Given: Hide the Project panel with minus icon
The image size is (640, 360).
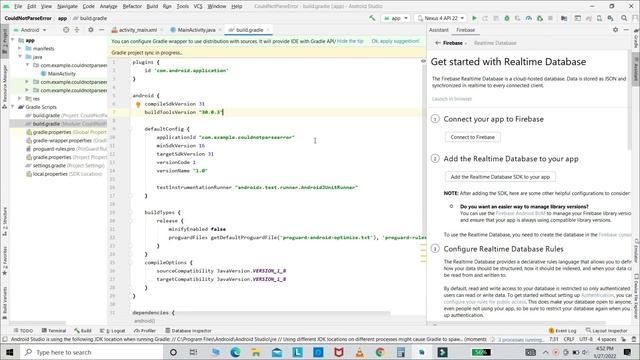Looking at the screenshot, I should click(101, 30).
